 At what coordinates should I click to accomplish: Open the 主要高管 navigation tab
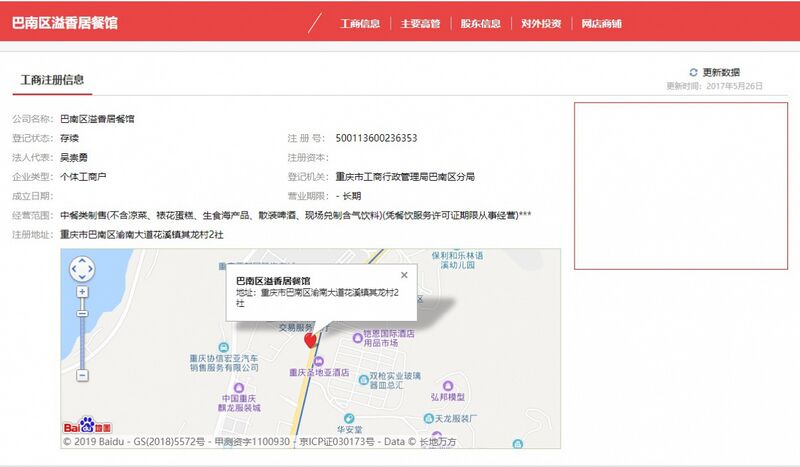click(x=420, y=23)
